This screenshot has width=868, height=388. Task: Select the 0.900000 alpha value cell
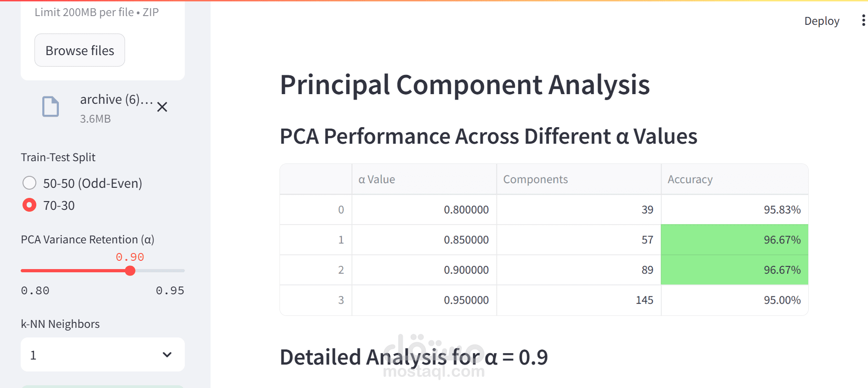coord(424,270)
